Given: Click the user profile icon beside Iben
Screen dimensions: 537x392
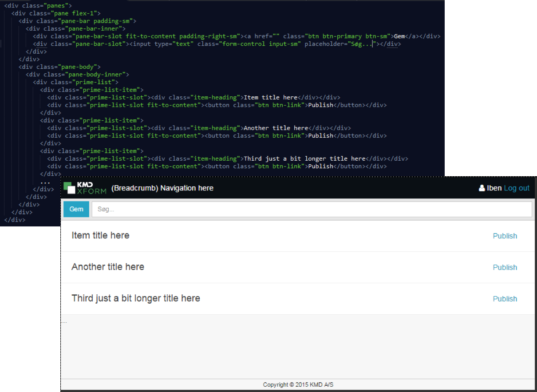Looking at the screenshot, I should pyautogui.click(x=482, y=188).
